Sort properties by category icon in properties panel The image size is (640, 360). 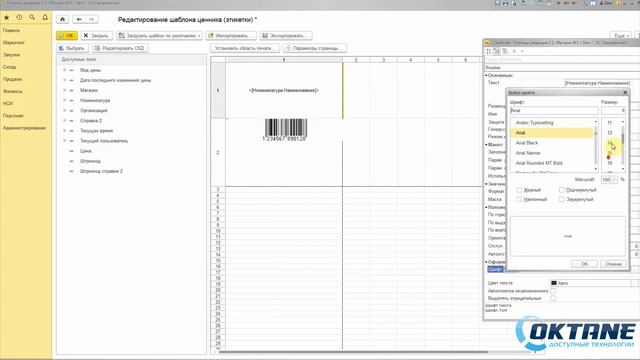489,51
